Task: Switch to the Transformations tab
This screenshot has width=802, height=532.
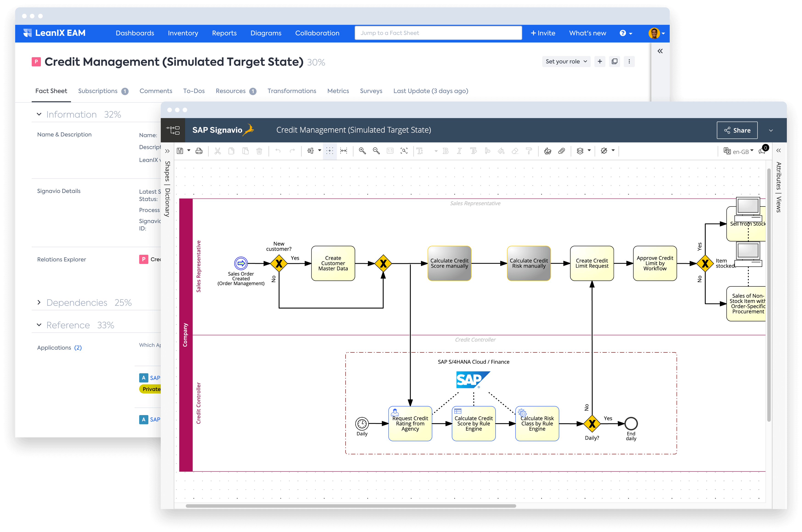Action: [x=292, y=91]
